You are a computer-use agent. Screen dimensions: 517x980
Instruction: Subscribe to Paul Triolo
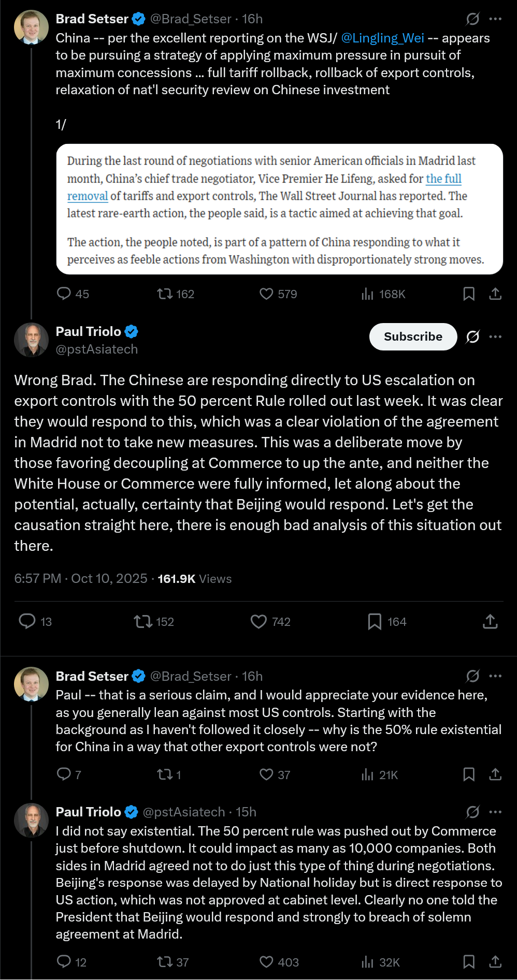click(413, 337)
